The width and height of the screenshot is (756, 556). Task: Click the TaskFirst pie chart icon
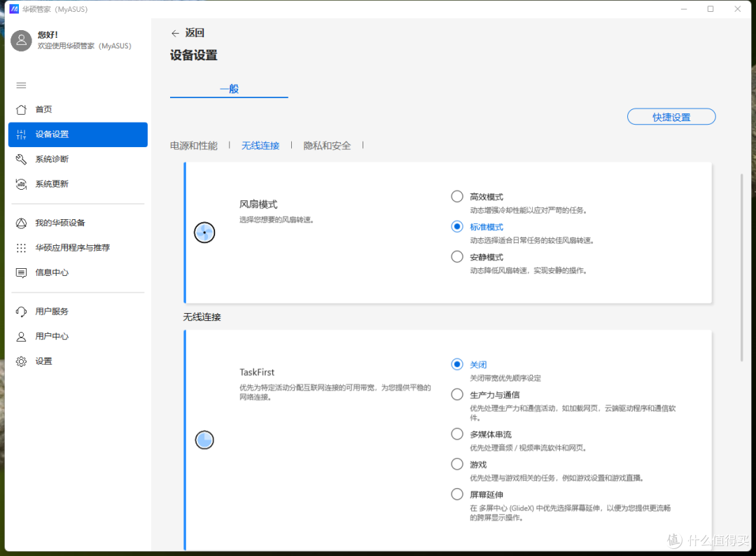tap(204, 440)
